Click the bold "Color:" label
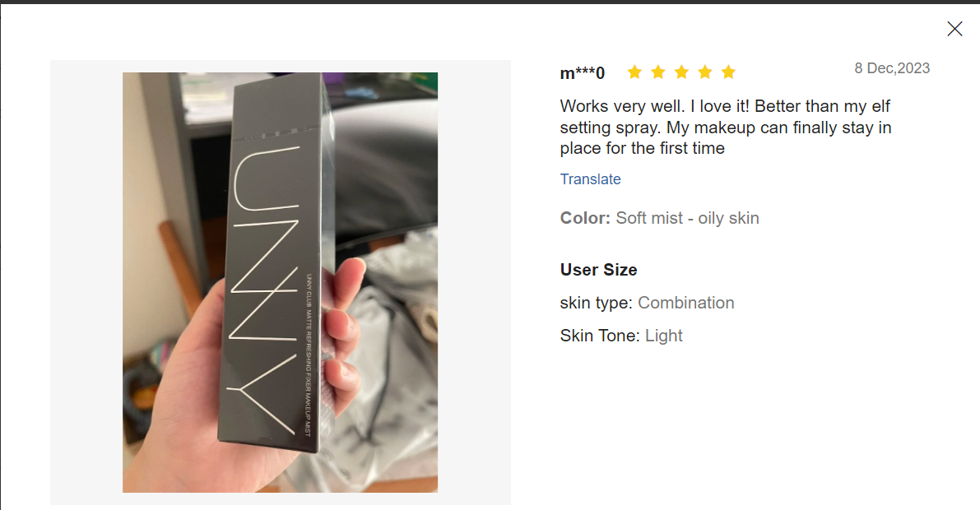Screen dimensions: 980x510 (585, 218)
